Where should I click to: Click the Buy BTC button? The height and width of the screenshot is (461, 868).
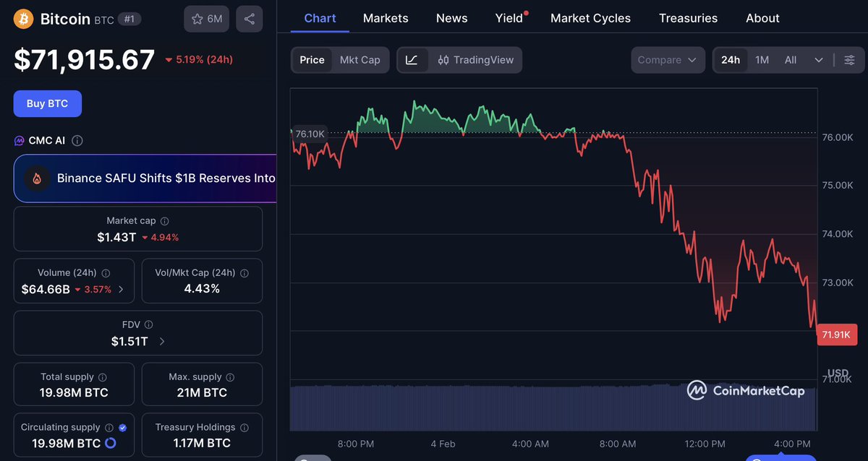click(48, 103)
